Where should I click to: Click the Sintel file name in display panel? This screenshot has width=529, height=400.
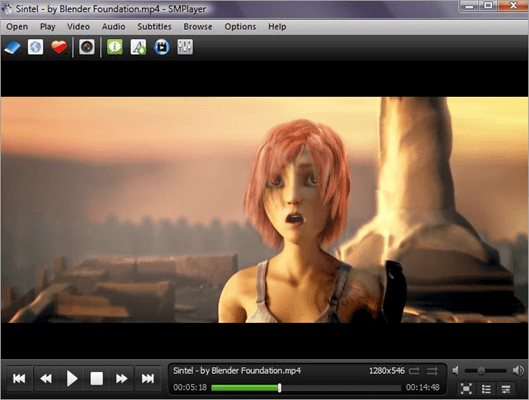coord(237,371)
